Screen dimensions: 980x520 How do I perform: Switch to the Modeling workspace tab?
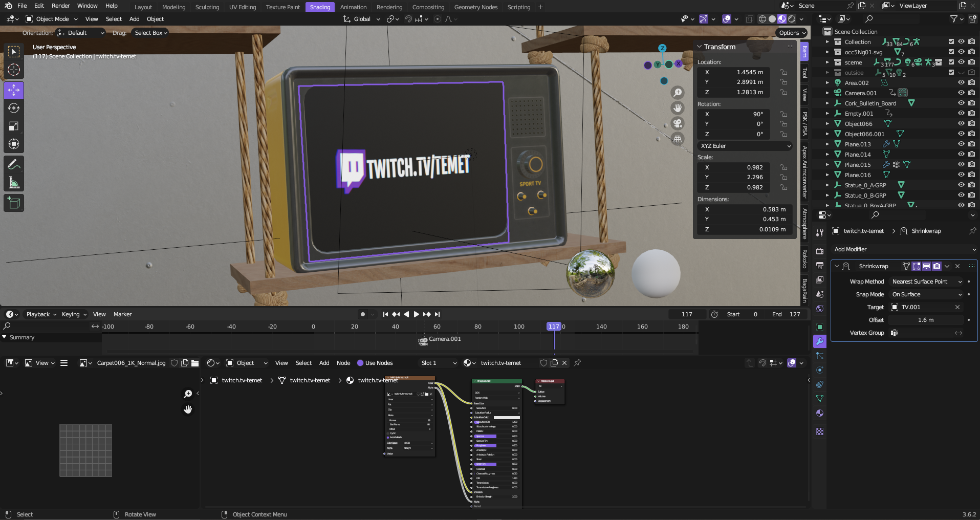pos(173,7)
